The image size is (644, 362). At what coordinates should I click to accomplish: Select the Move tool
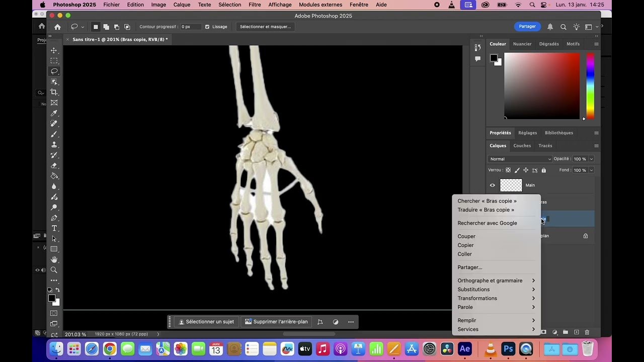(x=54, y=50)
